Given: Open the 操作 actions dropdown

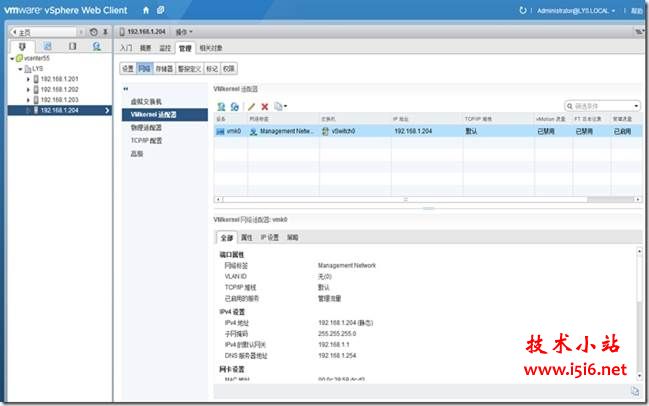Looking at the screenshot, I should pos(184,32).
